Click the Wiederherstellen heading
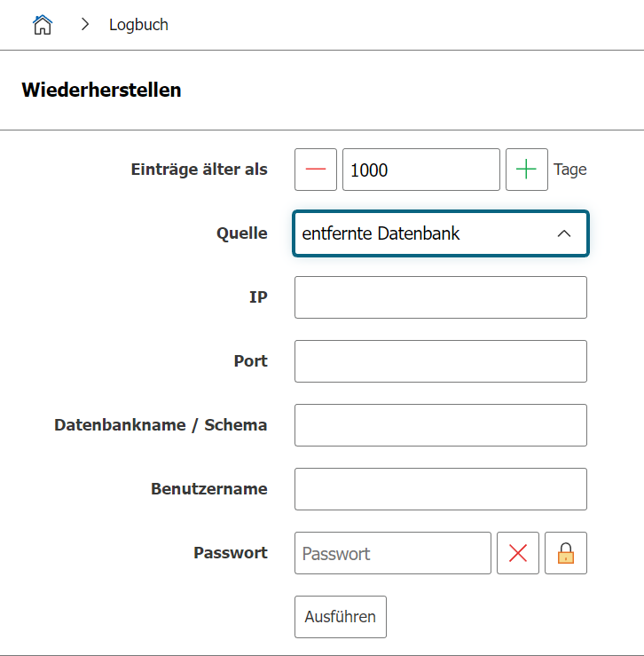Screen dimensions: 644x656 102,90
